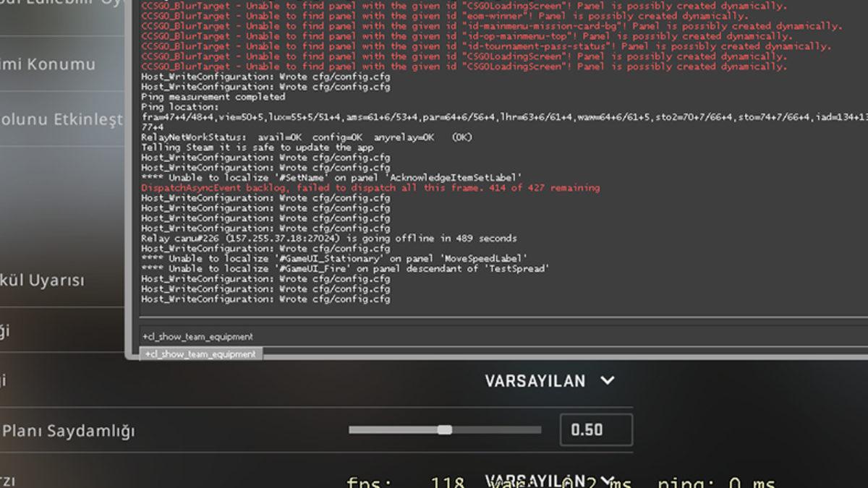Click the fps counter in the overlay
Viewport: 868px width, 488px height.
pos(405,482)
